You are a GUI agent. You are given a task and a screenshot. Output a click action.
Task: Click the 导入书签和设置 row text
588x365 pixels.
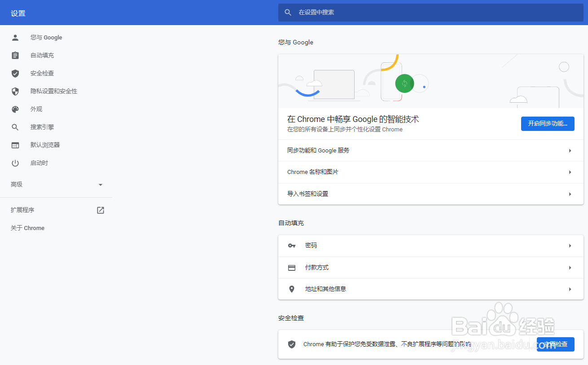[308, 194]
